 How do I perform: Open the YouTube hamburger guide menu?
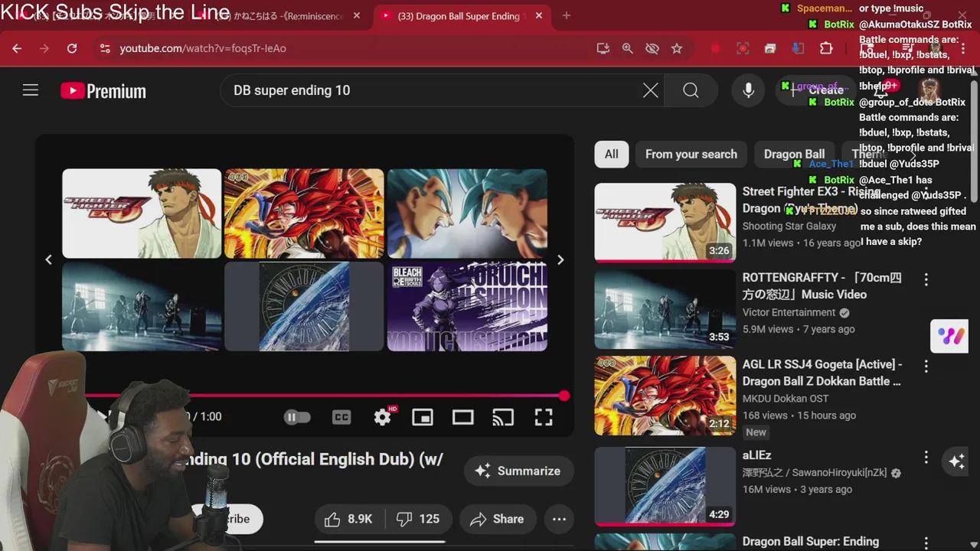point(31,90)
